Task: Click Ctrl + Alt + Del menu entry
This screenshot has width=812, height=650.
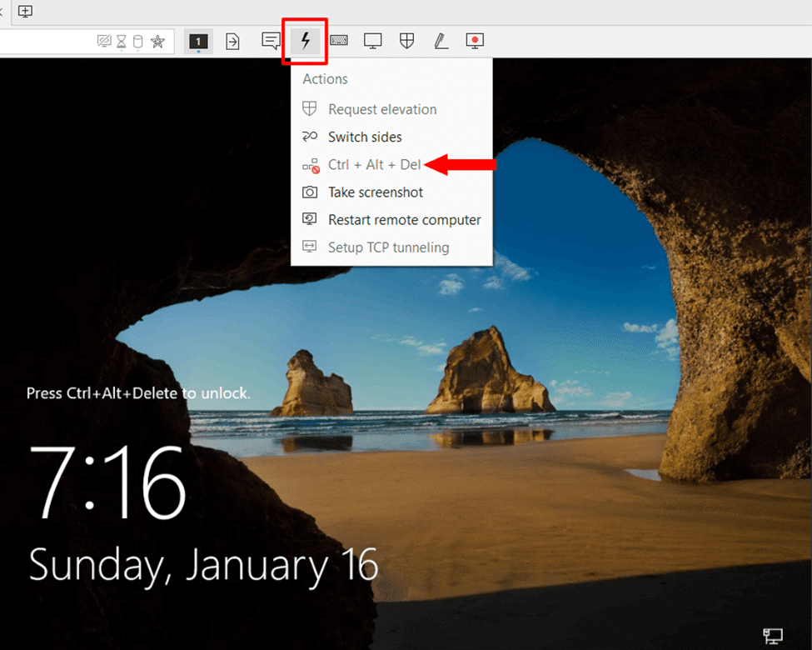Action: point(374,165)
